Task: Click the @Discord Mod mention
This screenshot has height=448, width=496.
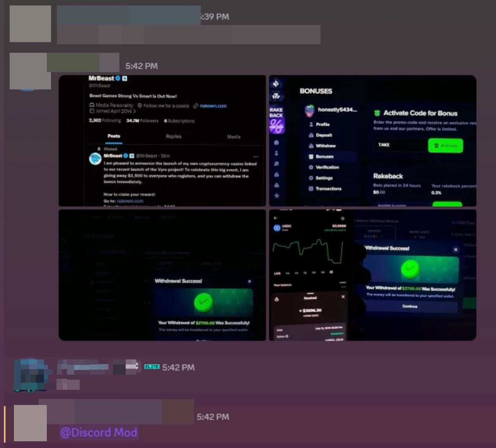Action: point(99,432)
